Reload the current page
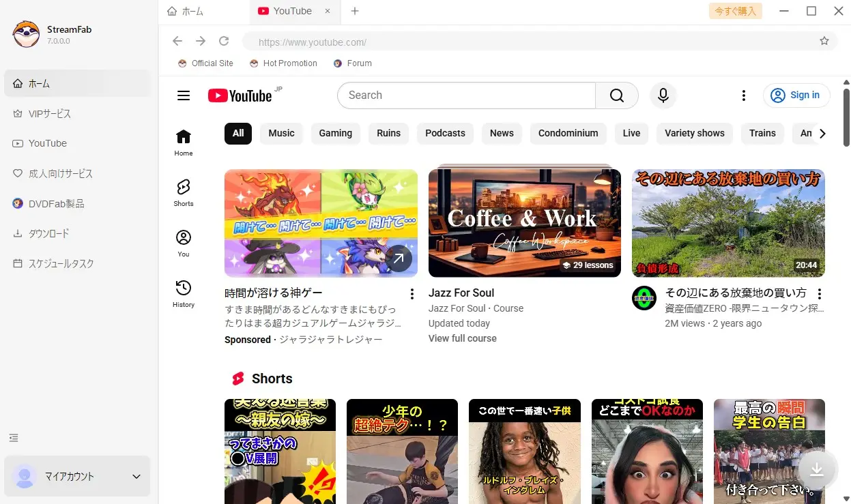The image size is (851, 504). pos(224,41)
